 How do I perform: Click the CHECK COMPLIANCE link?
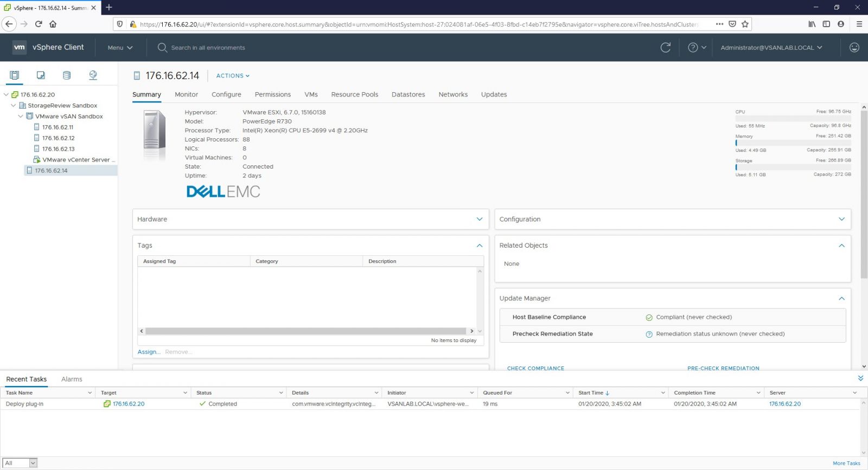[x=535, y=368]
